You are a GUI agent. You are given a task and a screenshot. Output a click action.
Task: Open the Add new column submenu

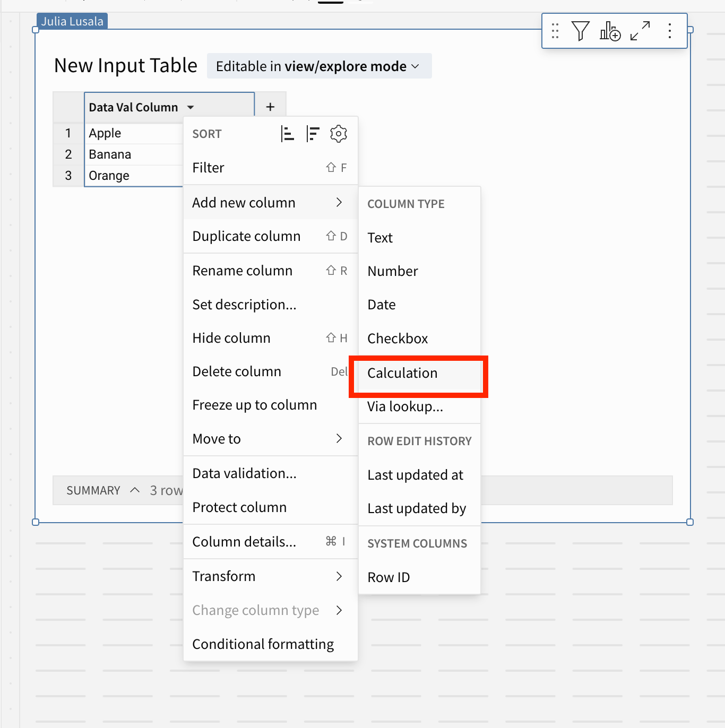click(x=244, y=202)
